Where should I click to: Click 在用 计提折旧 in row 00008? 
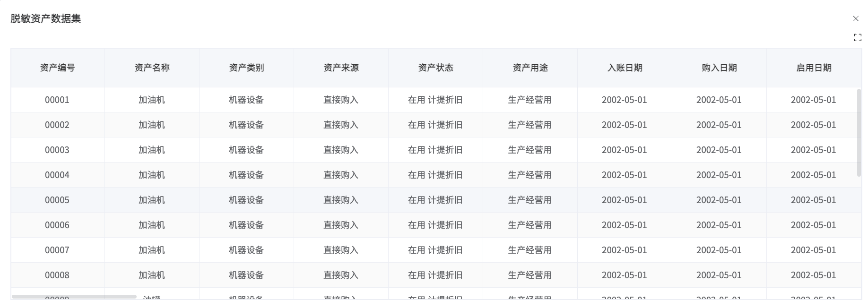[x=435, y=275]
